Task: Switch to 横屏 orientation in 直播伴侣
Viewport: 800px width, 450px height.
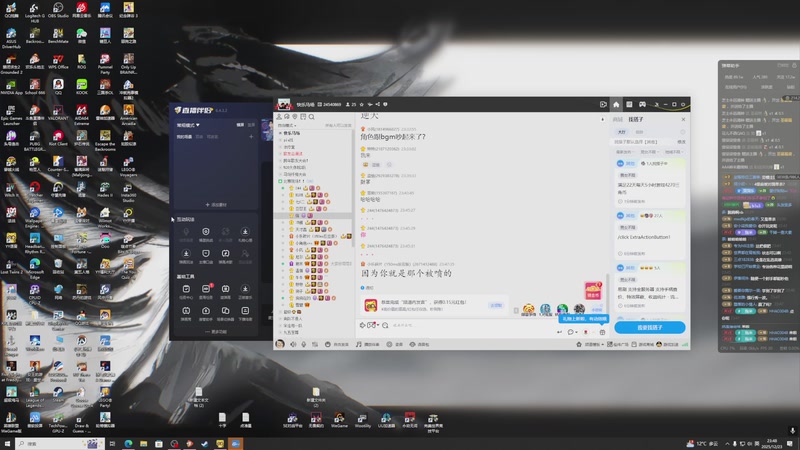Action: coord(240,125)
